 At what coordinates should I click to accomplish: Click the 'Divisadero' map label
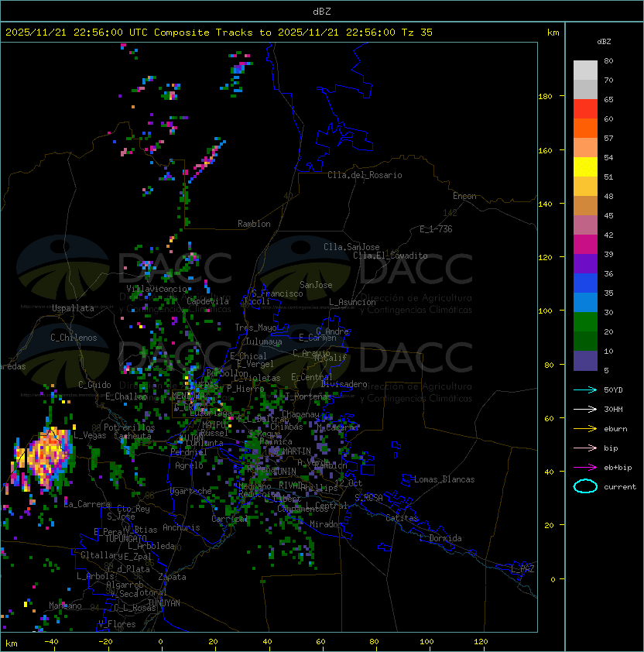(344, 384)
